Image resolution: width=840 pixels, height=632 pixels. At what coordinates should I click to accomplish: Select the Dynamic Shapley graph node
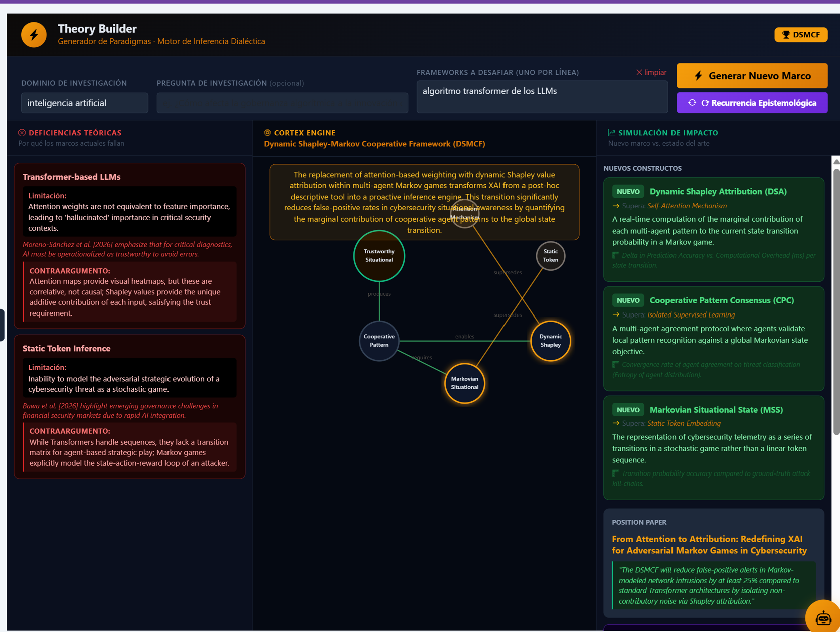(x=550, y=341)
